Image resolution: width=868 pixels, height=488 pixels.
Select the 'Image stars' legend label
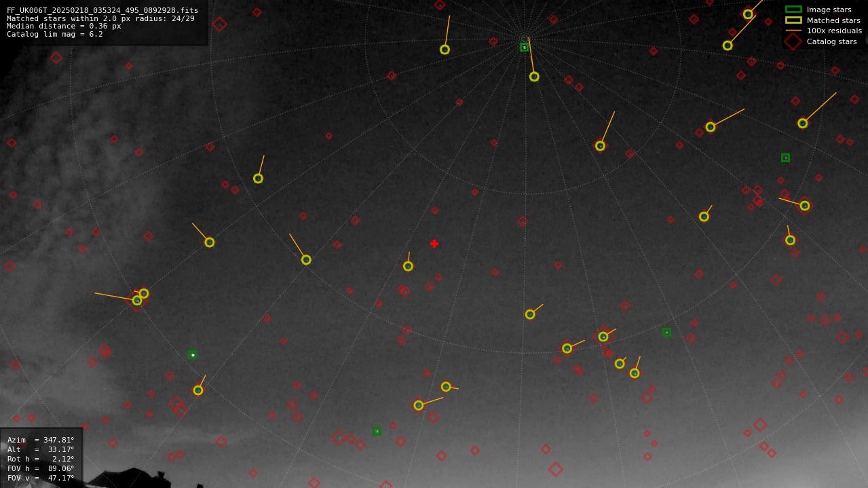[829, 10]
